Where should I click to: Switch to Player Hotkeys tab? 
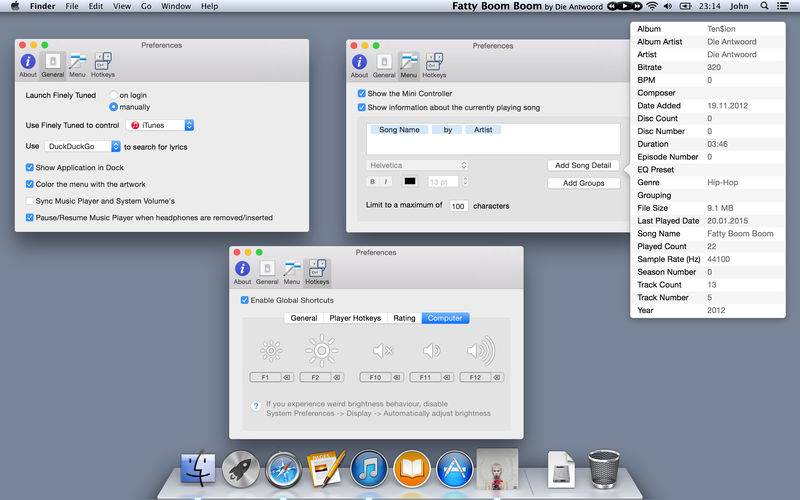point(355,318)
